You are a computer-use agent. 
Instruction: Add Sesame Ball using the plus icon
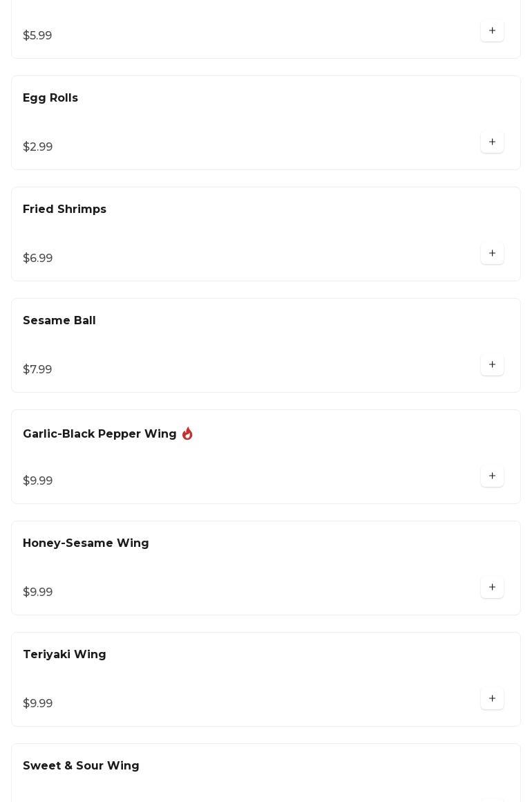(x=492, y=364)
